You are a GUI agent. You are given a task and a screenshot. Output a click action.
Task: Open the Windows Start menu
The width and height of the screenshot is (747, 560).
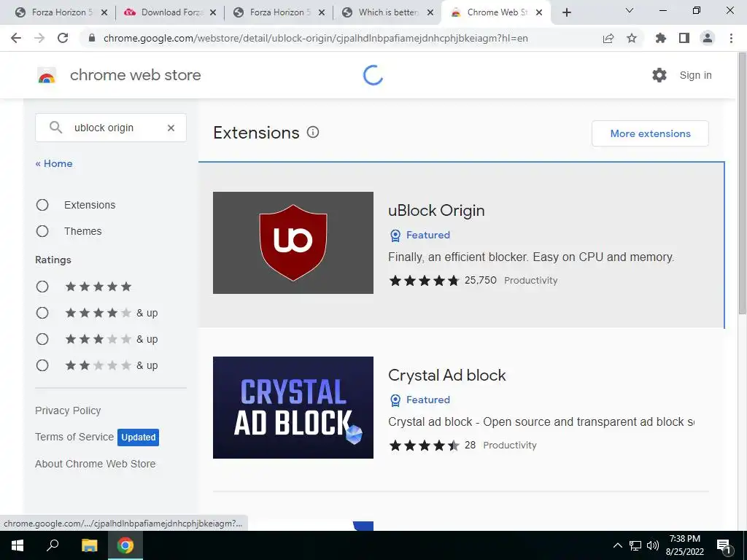[x=18, y=545]
